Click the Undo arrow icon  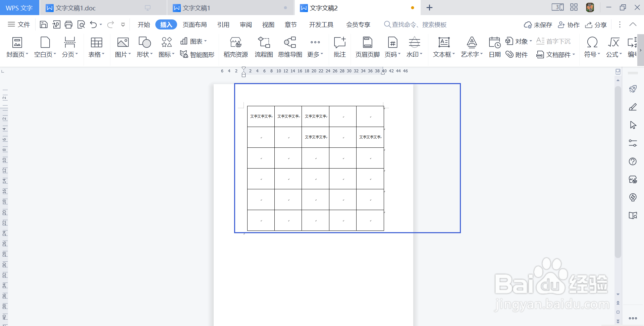coord(93,24)
